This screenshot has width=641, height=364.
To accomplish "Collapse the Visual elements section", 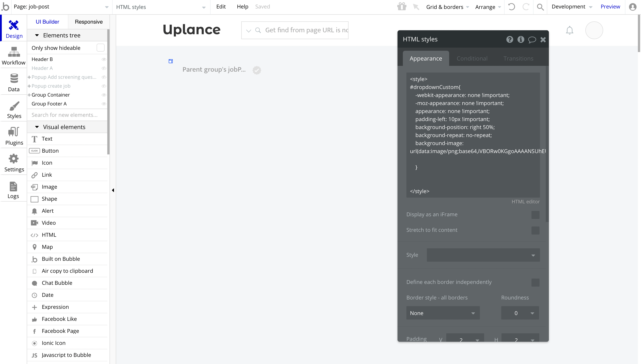I will (37, 127).
